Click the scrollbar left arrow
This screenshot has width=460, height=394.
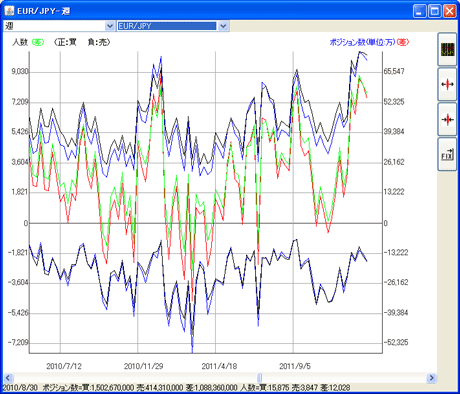[x=8, y=378]
